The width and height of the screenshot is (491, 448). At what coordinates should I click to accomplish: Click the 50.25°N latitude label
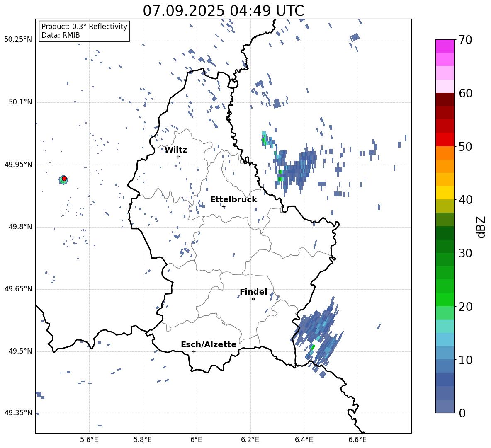[x=18, y=40]
